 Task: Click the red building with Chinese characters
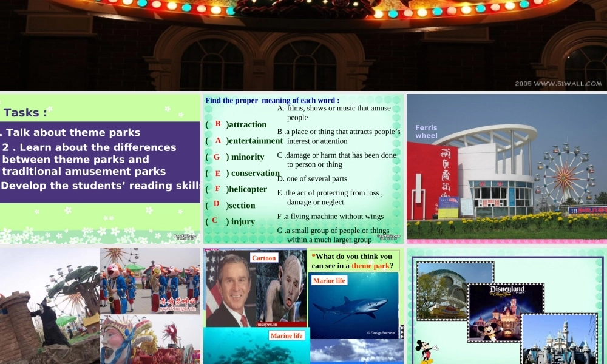(432, 180)
